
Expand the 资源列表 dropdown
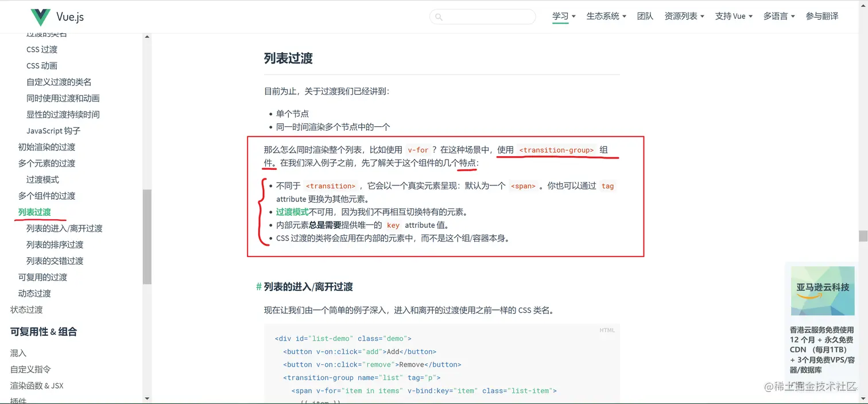click(x=684, y=16)
